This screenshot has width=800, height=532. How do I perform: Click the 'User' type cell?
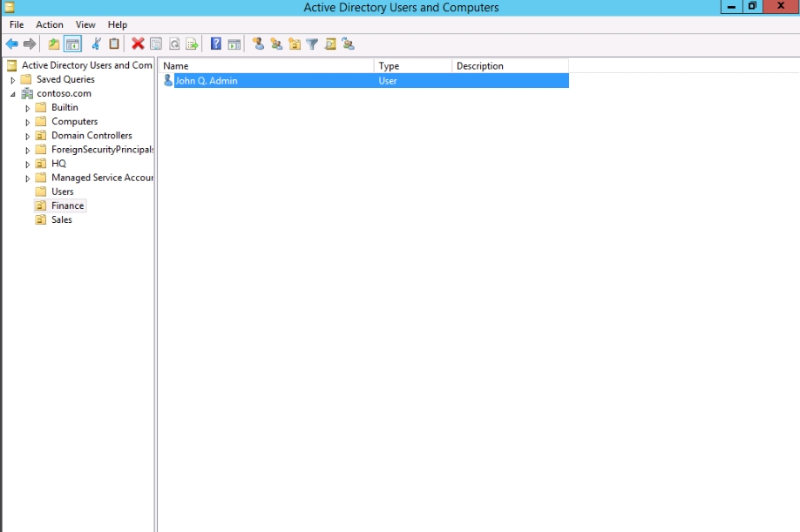pos(388,80)
